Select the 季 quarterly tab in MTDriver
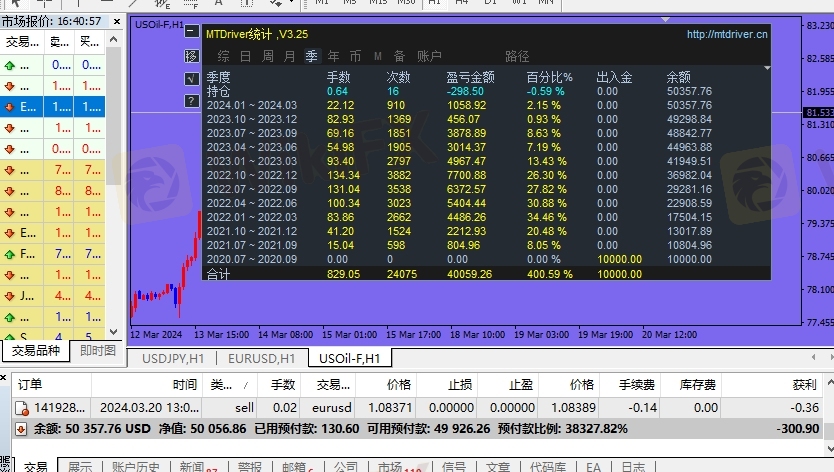The image size is (834, 472). [312, 56]
